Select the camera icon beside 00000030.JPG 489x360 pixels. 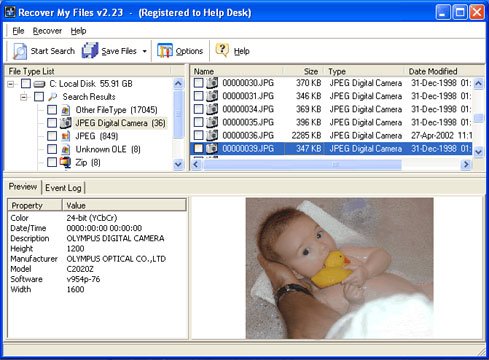pos(212,83)
